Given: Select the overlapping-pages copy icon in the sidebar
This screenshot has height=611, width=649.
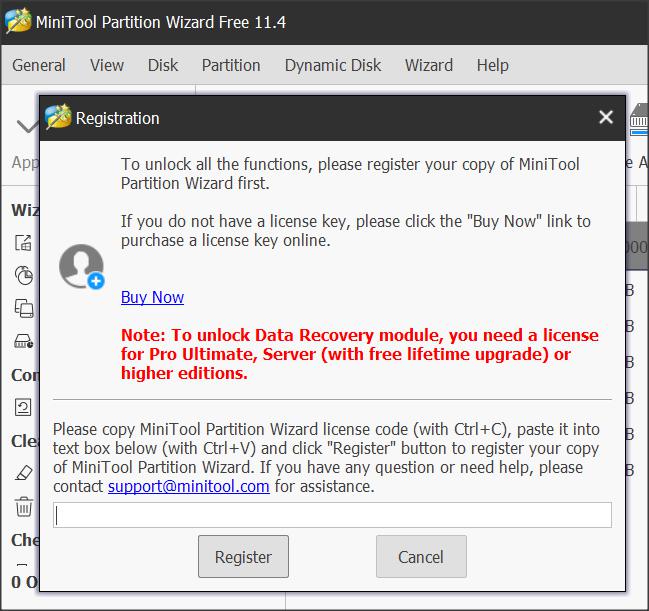Looking at the screenshot, I should pos(23,308).
